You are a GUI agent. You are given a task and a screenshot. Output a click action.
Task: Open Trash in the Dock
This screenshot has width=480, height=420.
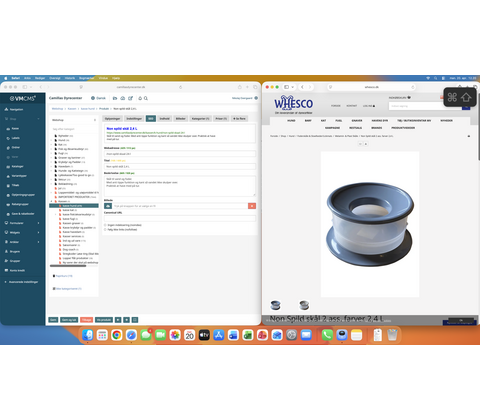392,335
